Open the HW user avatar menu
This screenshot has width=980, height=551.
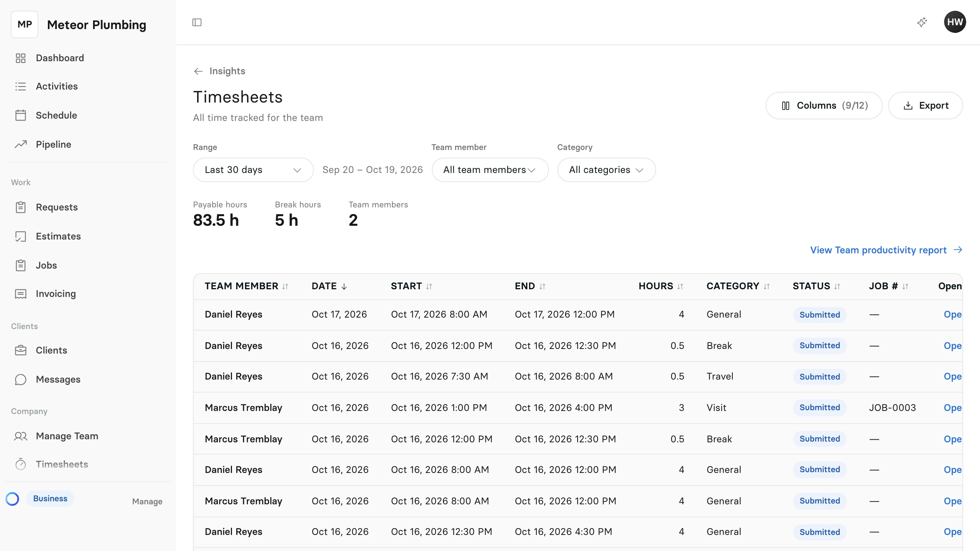[x=955, y=22]
